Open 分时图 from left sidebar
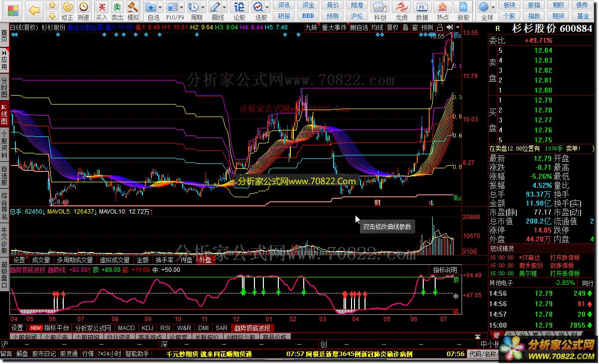This screenshot has height=364, width=599. 4,87
